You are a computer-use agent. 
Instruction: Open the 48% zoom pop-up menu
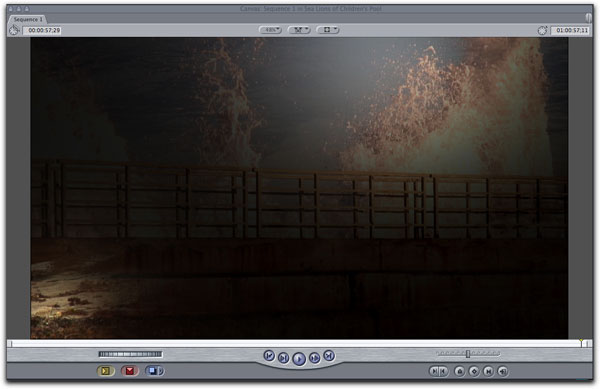[271, 30]
